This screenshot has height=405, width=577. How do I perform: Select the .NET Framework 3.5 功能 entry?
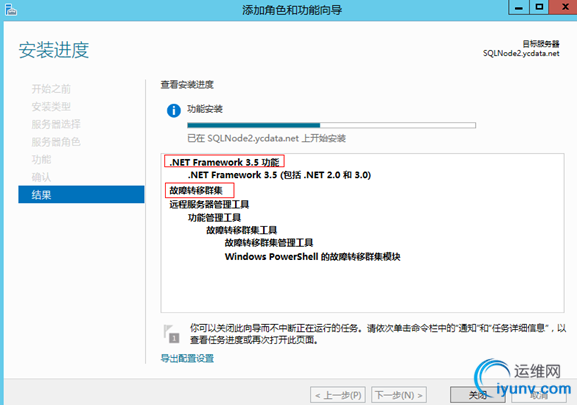tap(224, 162)
